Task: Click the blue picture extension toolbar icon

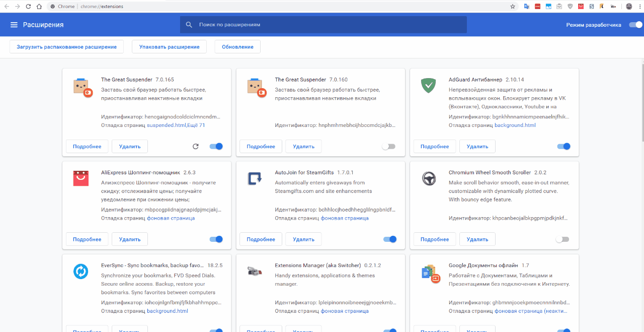Action: 548,7
